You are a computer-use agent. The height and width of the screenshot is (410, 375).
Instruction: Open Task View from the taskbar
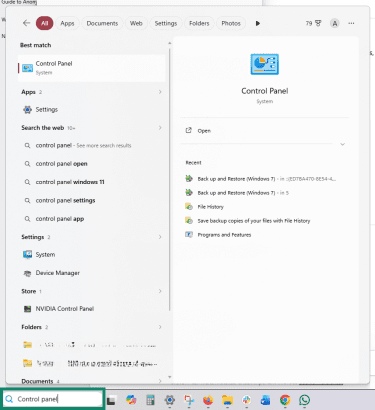[111, 400]
